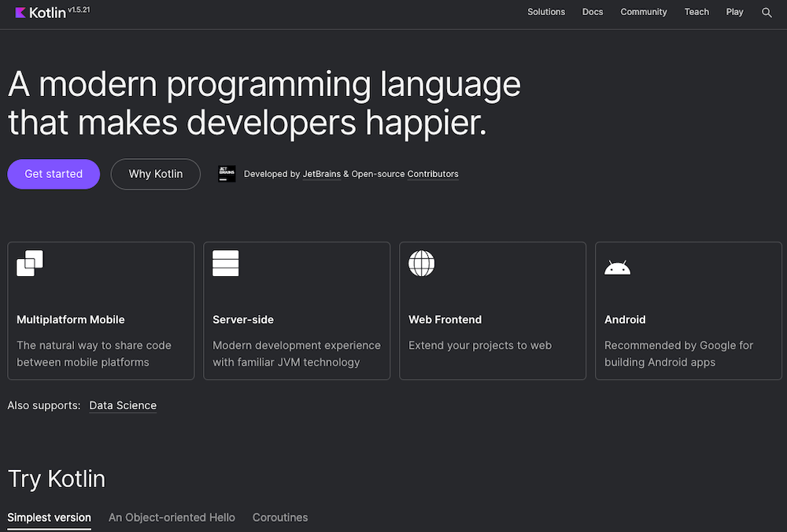Image resolution: width=787 pixels, height=532 pixels.
Task: Open the Play menu item
Action: coord(734,12)
